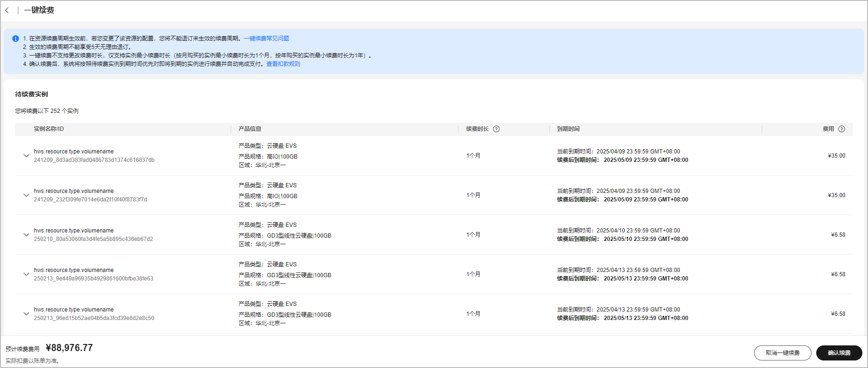Screen dimensions: 868x368
Task: Click 产品类型 云硬盘 EVS in 250213_9e44 row
Action: pyautogui.click(x=268, y=264)
